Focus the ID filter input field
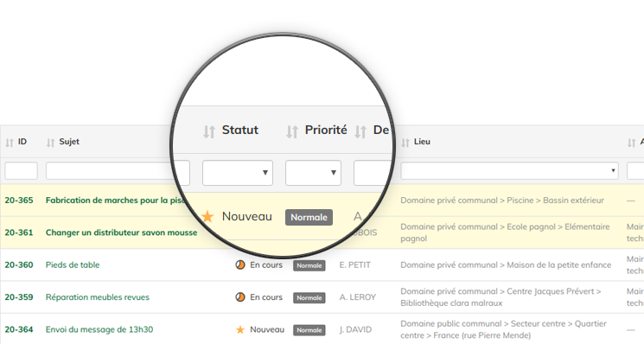644x344 pixels. 22,170
